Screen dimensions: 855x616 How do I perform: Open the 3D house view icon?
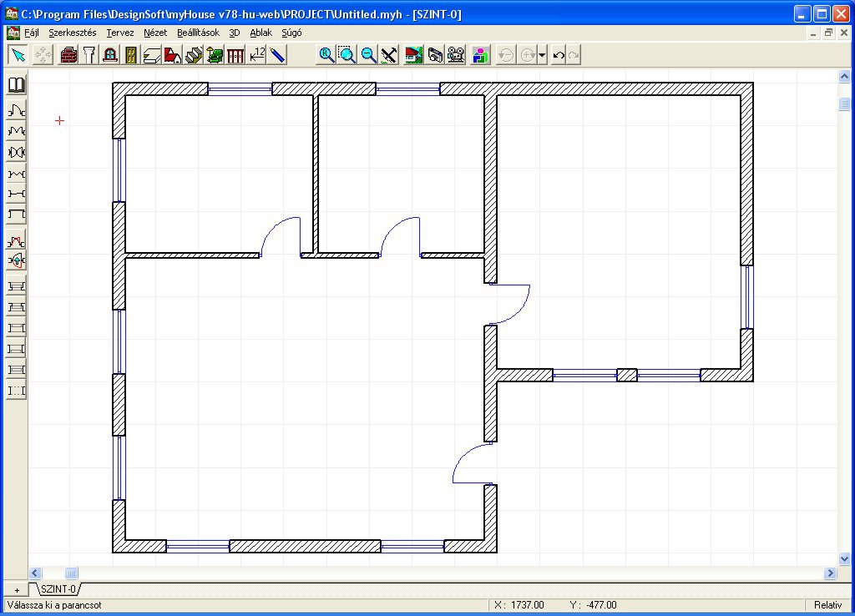pyautogui.click(x=414, y=55)
